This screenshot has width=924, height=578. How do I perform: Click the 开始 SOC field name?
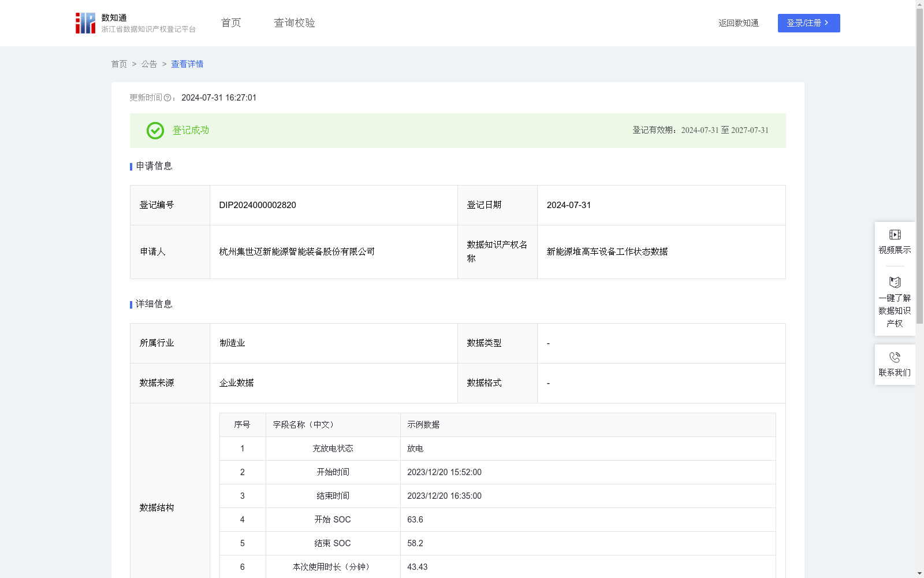333,520
